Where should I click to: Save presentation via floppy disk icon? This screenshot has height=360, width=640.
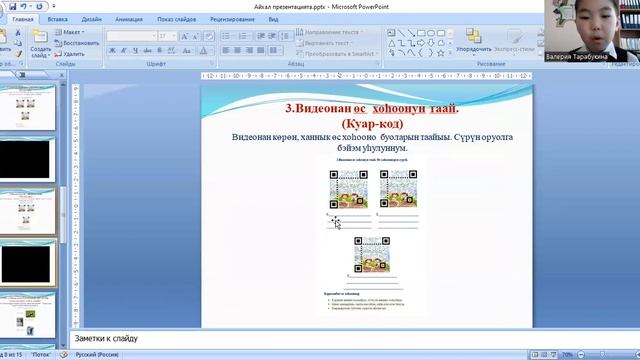pos(13,7)
